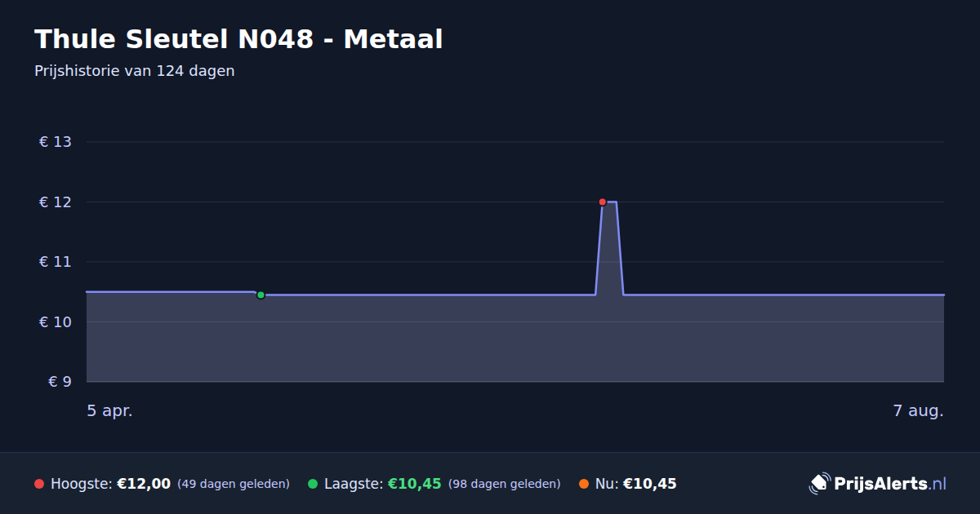Click the green Laagste legend dot

click(313, 484)
